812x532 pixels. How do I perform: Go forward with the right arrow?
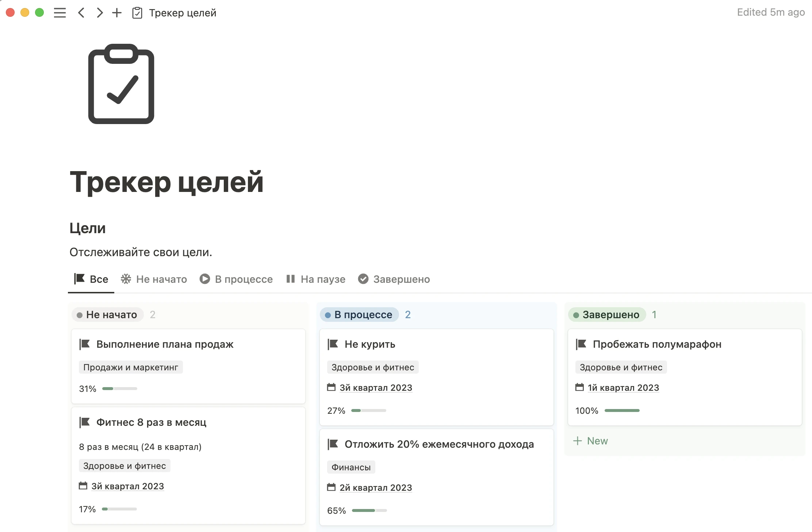100,13
